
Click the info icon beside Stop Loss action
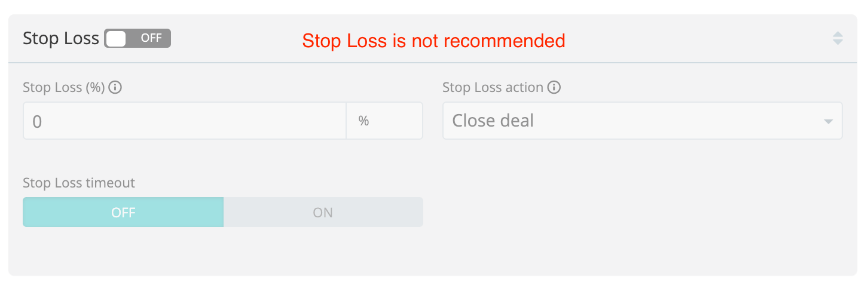click(x=554, y=88)
